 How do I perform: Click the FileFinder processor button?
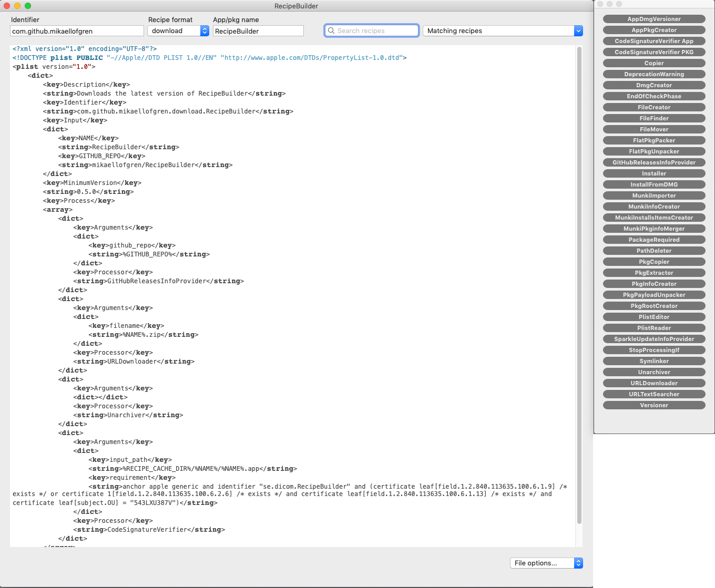coord(654,118)
